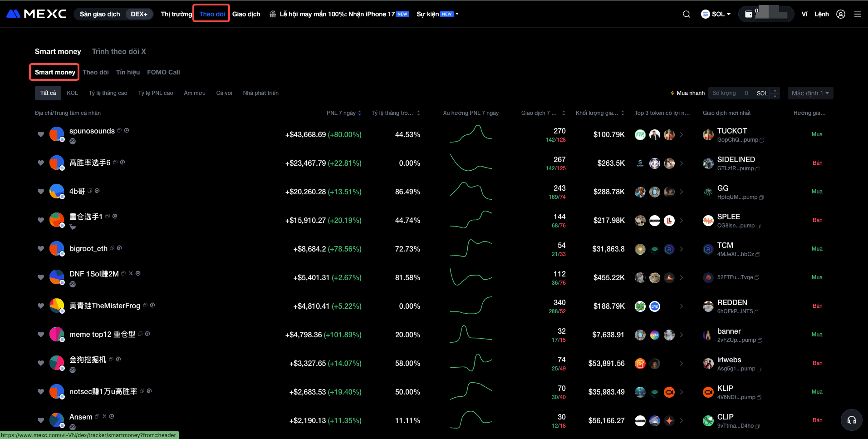Open the Thị trường page link
Viewport: 868px width, 439px height.
[x=176, y=14]
